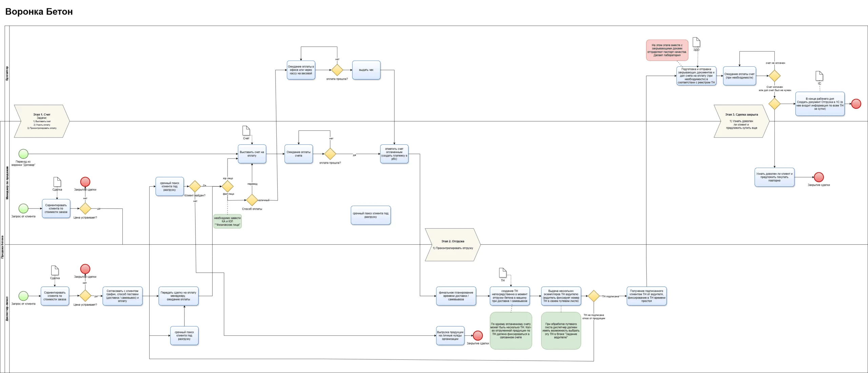Click the "ТН" document icon
868x373 pixels.
tap(503, 273)
